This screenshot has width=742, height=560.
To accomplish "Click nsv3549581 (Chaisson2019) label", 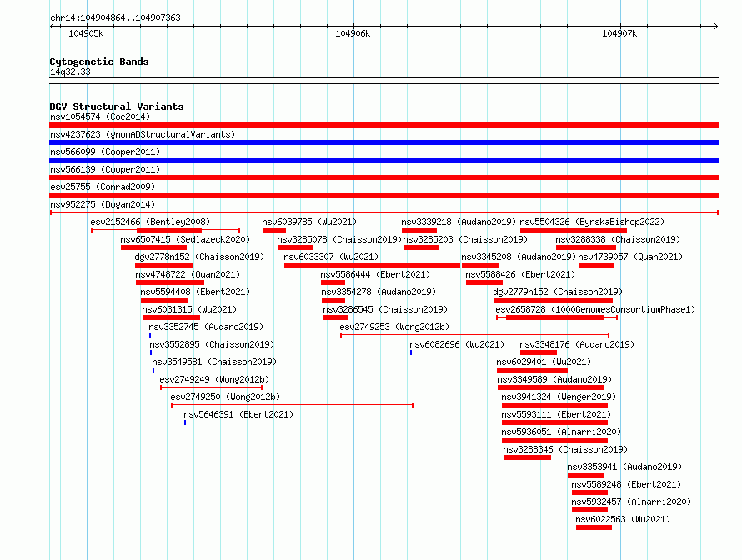I will click(x=214, y=362).
